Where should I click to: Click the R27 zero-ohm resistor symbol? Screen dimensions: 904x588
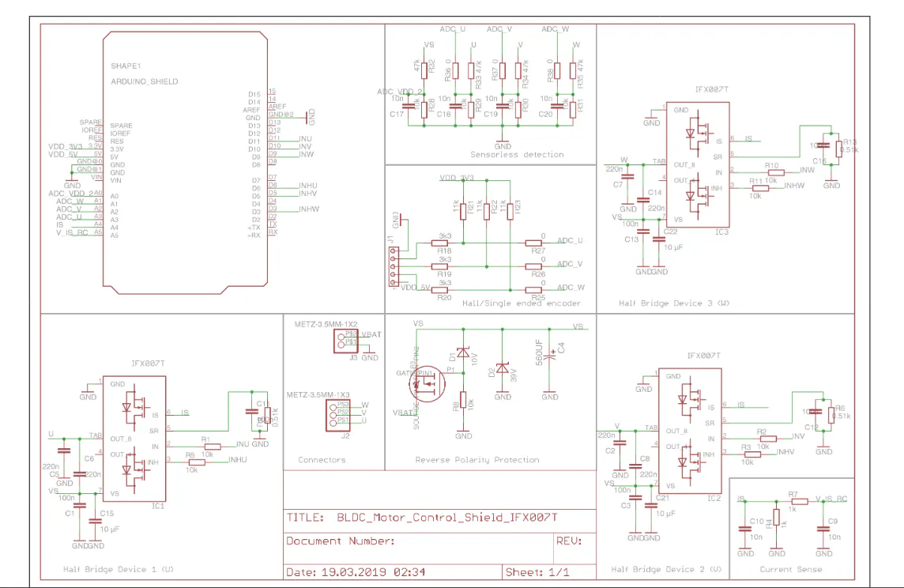click(534, 243)
